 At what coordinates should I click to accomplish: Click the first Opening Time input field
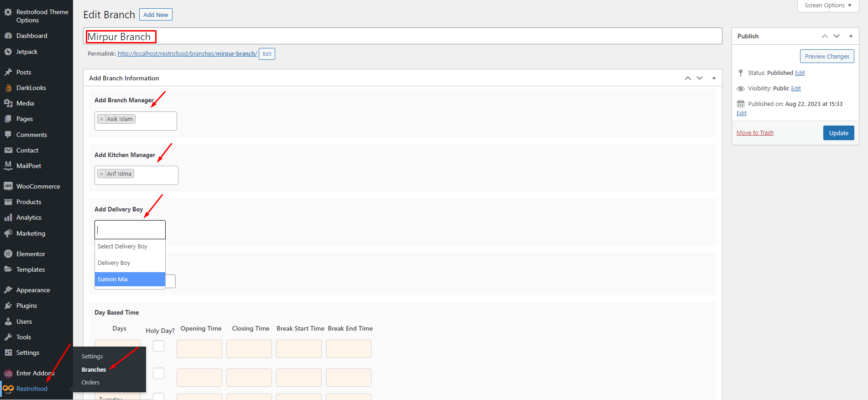199,349
